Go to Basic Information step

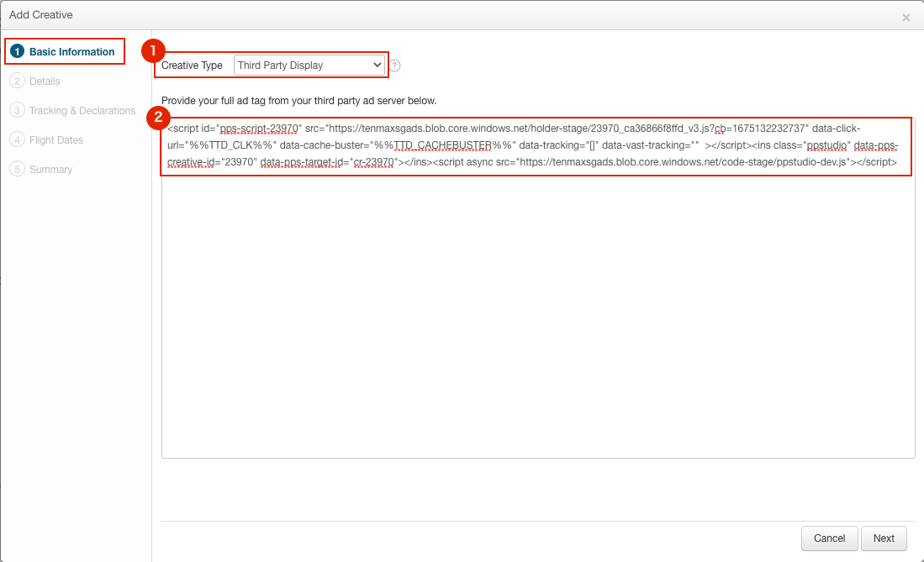coord(72,52)
